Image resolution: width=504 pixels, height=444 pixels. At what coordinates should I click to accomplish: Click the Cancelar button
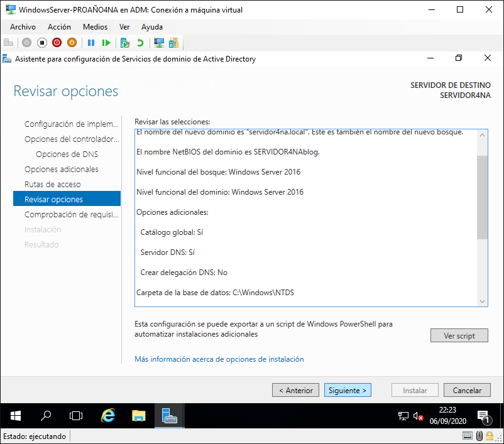click(x=467, y=390)
